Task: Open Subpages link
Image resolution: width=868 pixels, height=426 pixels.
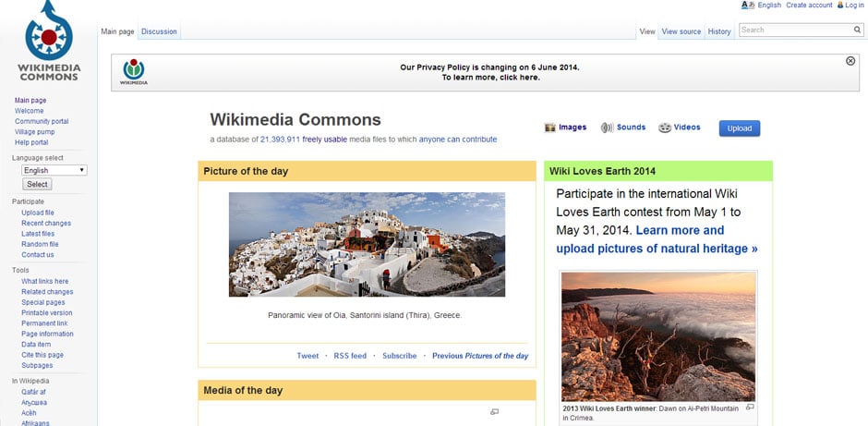Action: [37, 366]
